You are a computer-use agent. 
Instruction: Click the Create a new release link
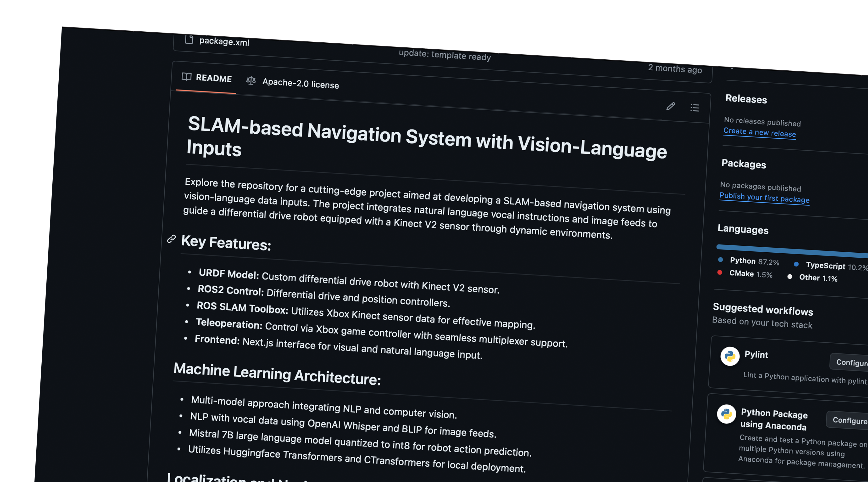pyautogui.click(x=759, y=132)
